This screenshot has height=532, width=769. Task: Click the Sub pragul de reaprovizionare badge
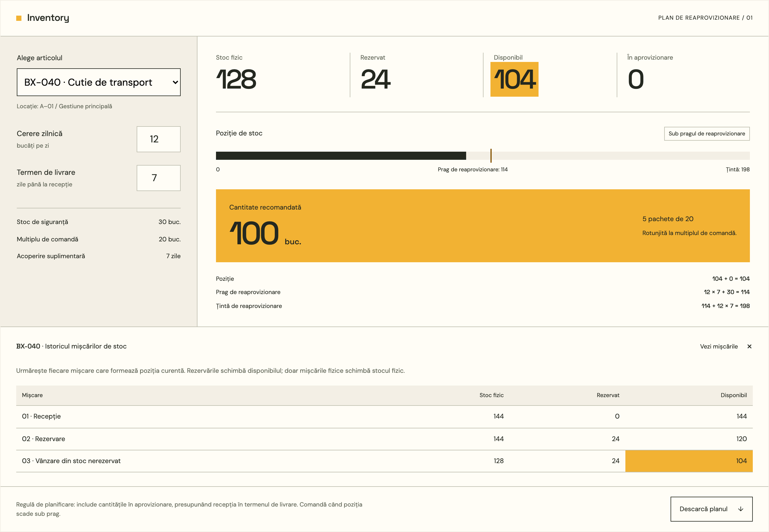click(707, 134)
